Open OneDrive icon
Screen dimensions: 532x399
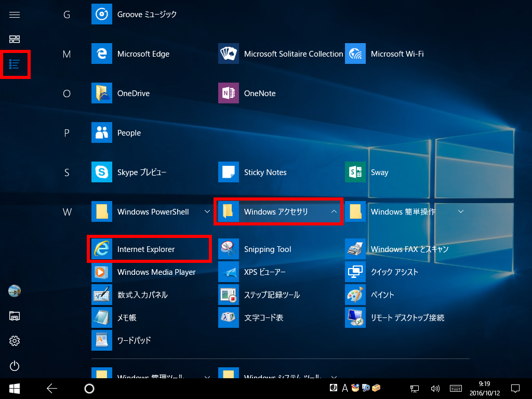102,93
